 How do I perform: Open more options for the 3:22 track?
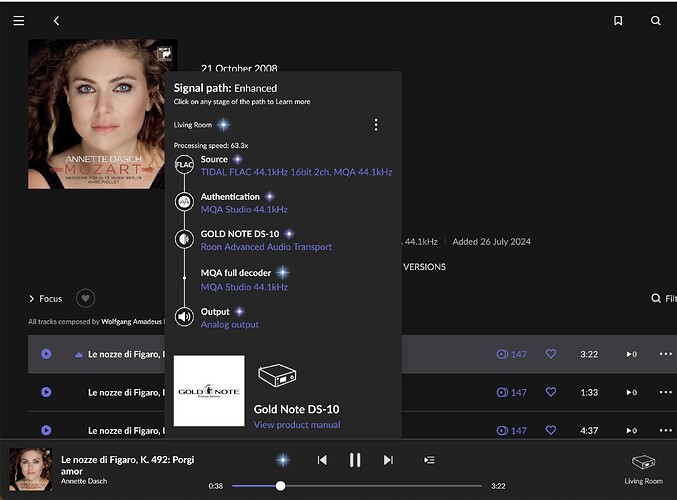(x=665, y=354)
